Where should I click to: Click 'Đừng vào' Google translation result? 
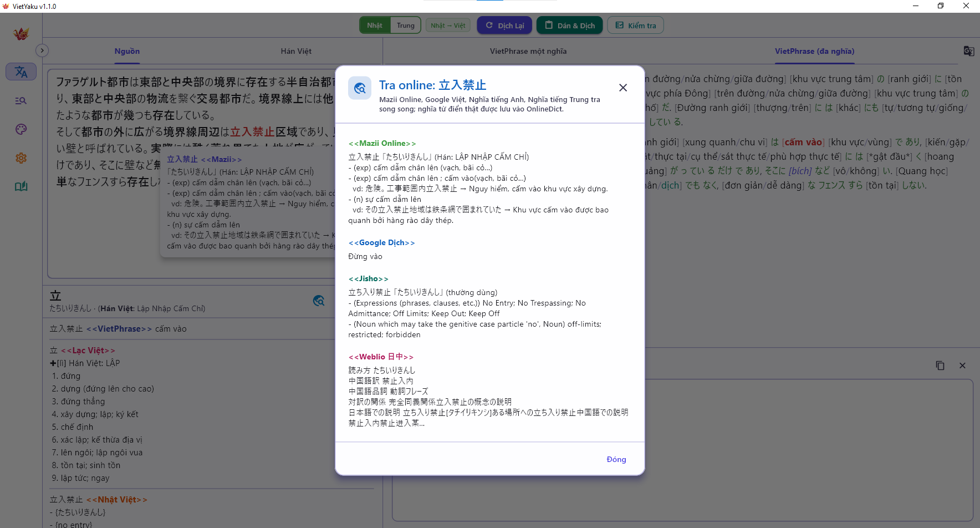365,256
